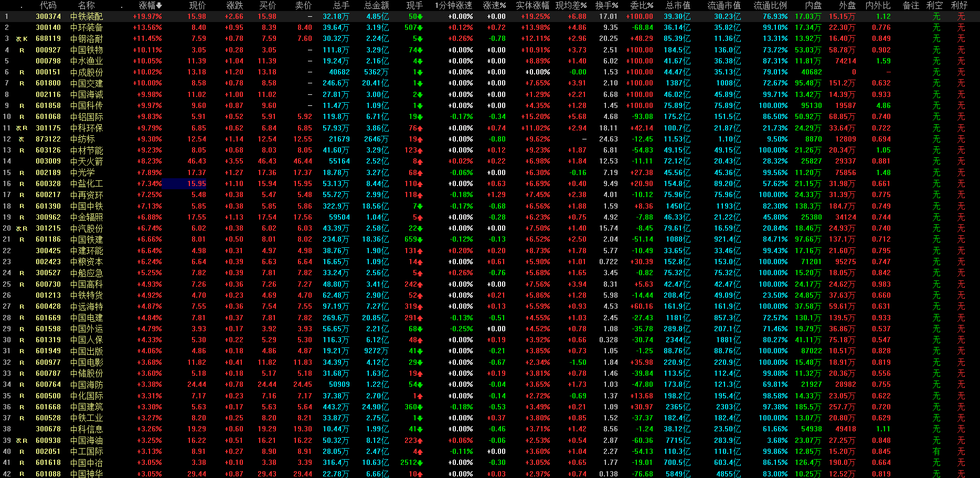
Task: Select stock 中光学
Action: (82, 172)
